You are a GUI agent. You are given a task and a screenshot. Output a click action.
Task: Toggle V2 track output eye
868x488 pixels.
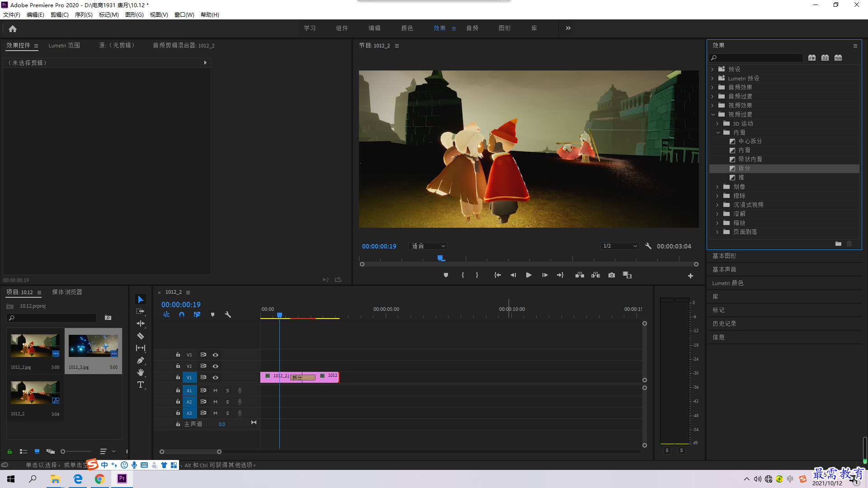tap(216, 366)
